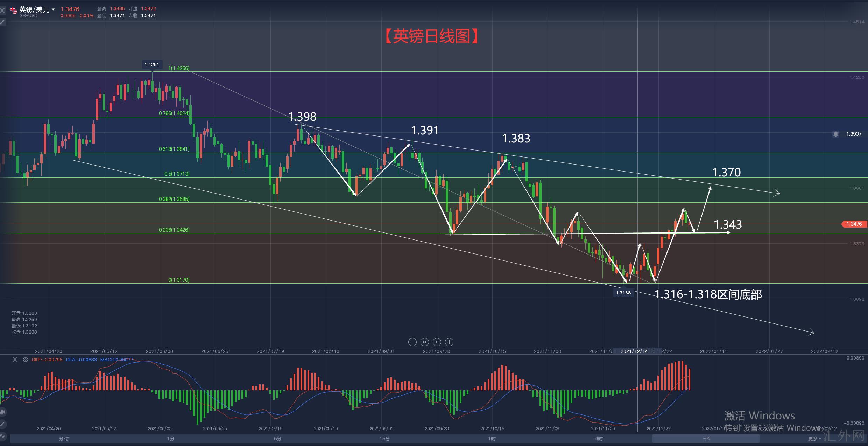Select the 日K timeframe tab
Image resolution: width=868 pixels, height=446 pixels.
pyautogui.click(x=706, y=439)
